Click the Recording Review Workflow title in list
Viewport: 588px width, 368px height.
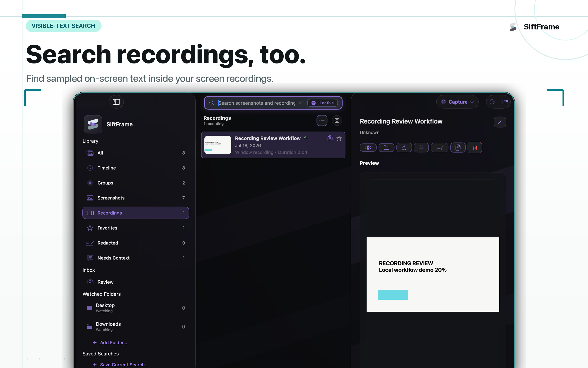point(268,138)
